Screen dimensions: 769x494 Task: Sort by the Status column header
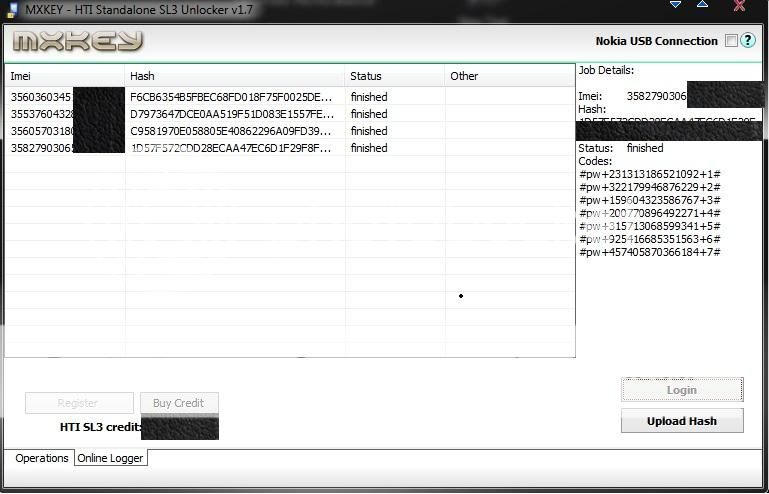(395, 76)
